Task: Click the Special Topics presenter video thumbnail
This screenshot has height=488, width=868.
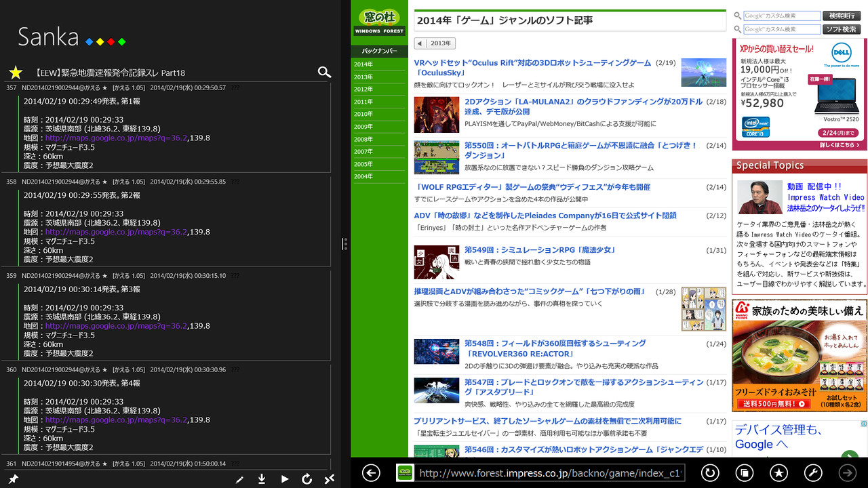Action: [x=759, y=197]
